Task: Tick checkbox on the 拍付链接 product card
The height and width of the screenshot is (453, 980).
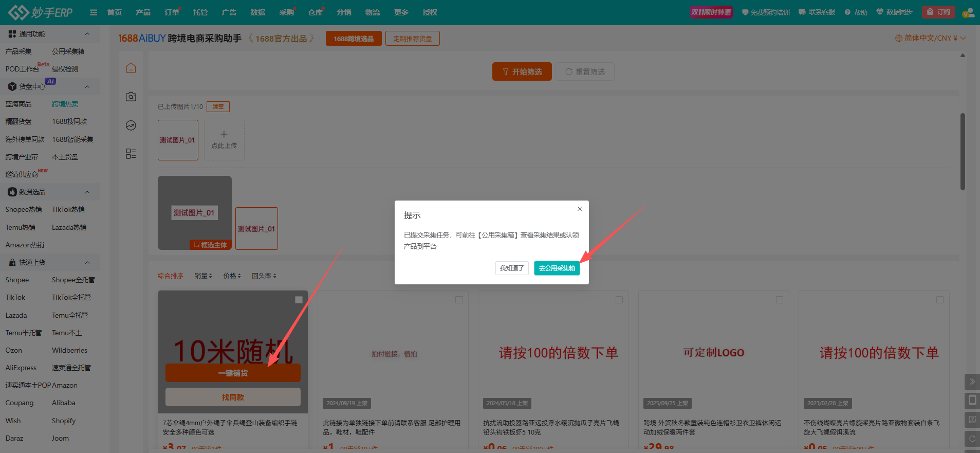Action: pyautogui.click(x=459, y=300)
